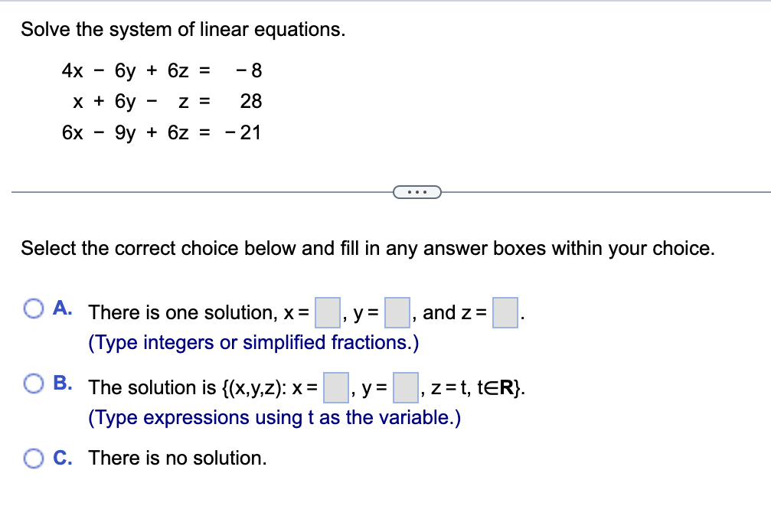
Task: Select the radio button for choice B
Action: (34, 383)
